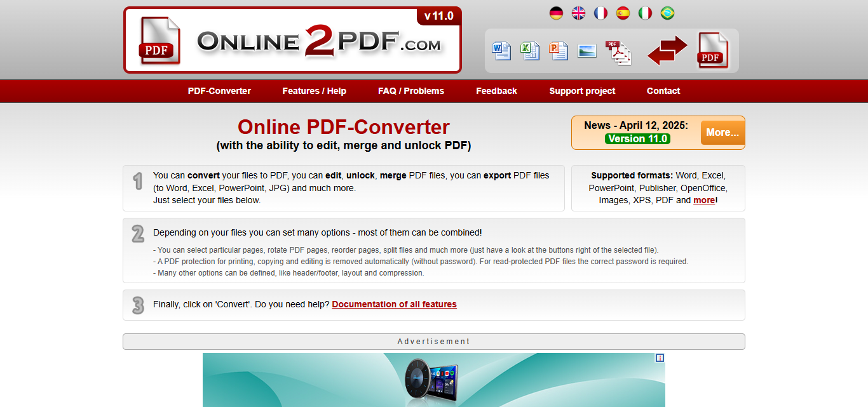Pick the Italian flag language
868x407 pixels.
coord(645,13)
